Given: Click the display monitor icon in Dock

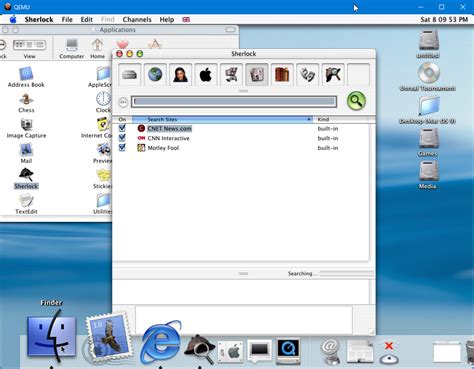Looking at the screenshot, I should click(x=259, y=351).
